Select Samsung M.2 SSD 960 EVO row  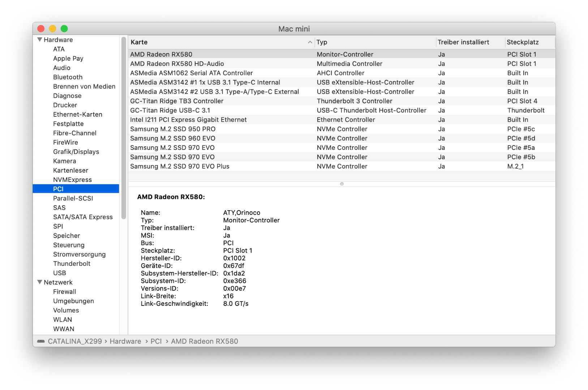click(342, 138)
